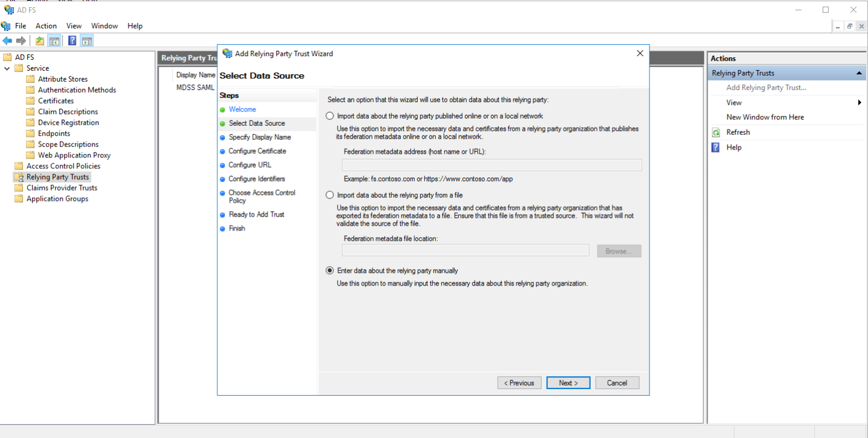The height and width of the screenshot is (438, 868).
Task: Click Choose Access Control Policy step
Action: tap(262, 197)
